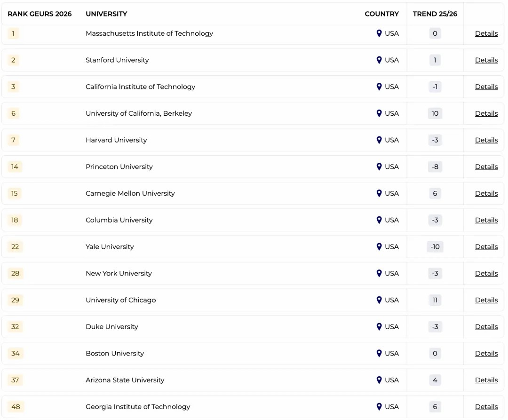
Task: Click the location pin in Boston University row
Action: (379, 354)
